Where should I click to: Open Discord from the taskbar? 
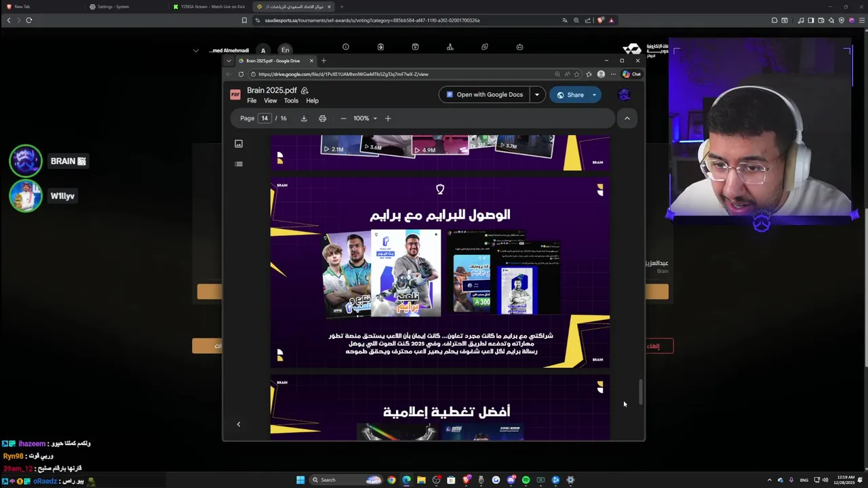point(511,480)
